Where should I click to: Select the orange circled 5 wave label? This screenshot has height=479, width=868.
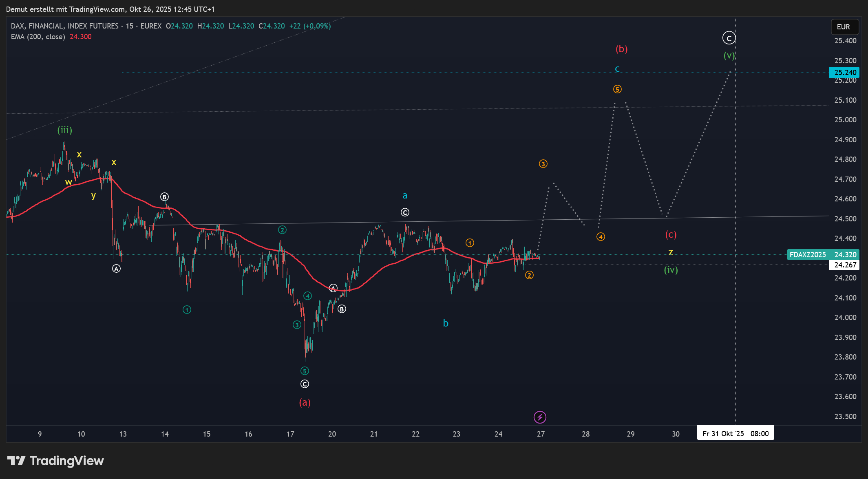coord(617,89)
